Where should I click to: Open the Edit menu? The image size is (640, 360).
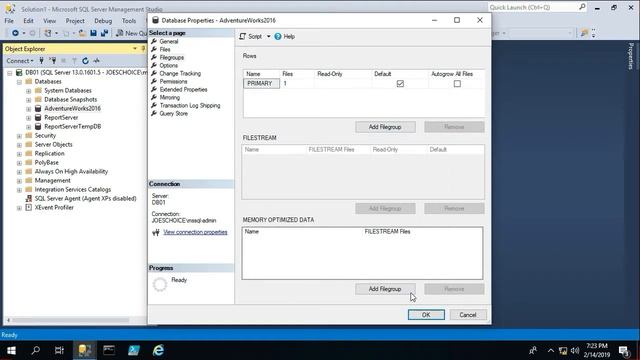tap(28, 21)
